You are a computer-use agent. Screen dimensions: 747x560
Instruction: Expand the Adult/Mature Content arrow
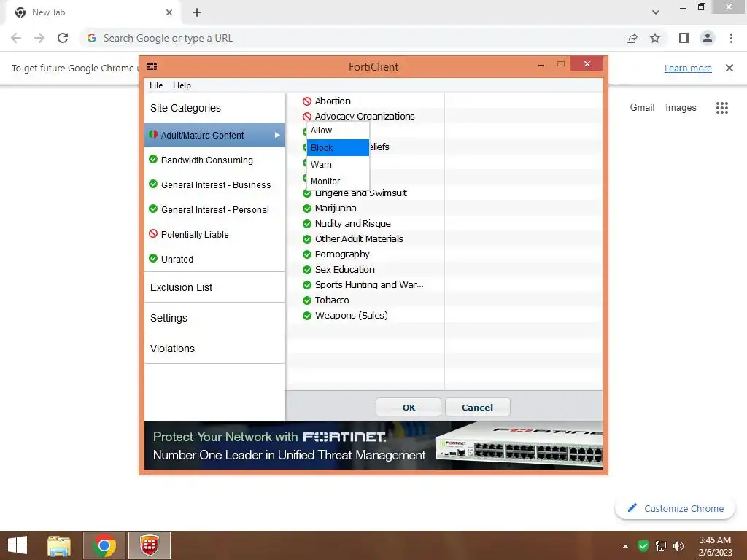pyautogui.click(x=276, y=135)
